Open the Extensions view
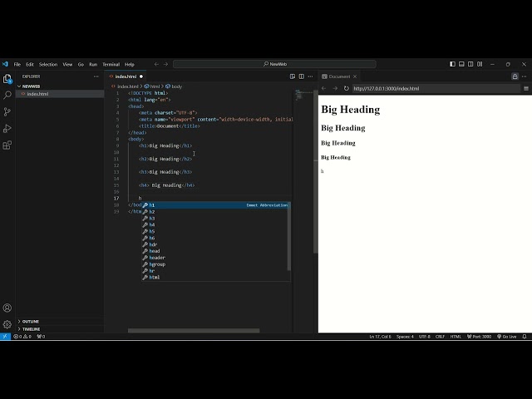 pos(7,145)
